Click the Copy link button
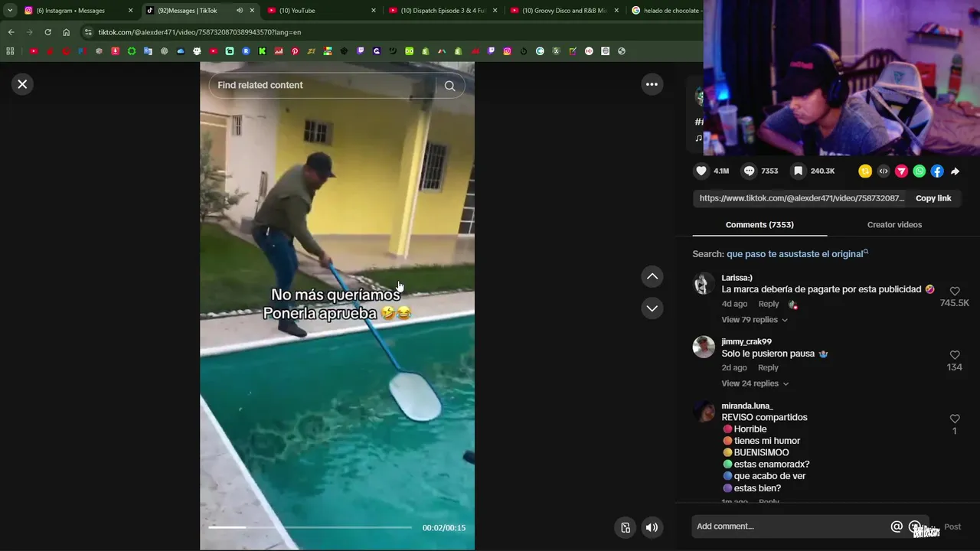980x551 pixels. point(933,198)
